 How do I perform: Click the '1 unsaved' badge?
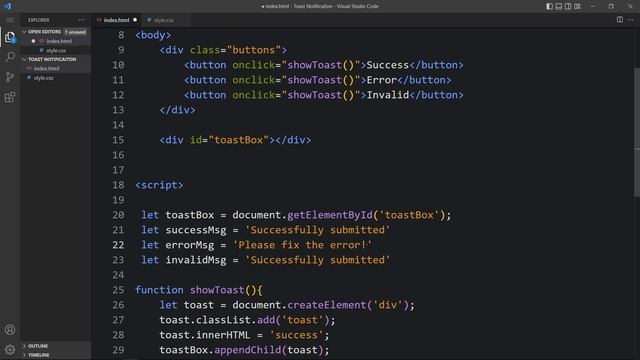coord(76,32)
